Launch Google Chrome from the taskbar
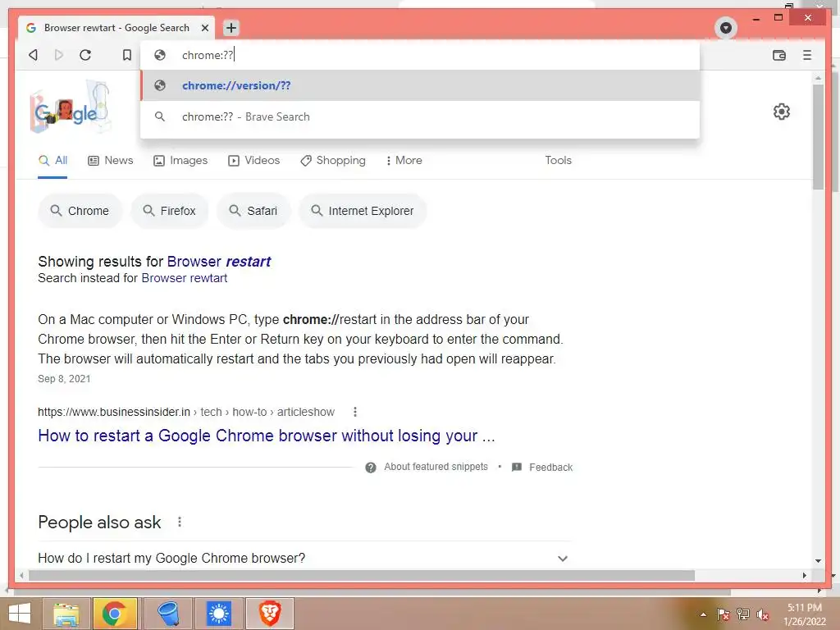Viewport: 840px width, 630px height. pyautogui.click(x=115, y=614)
